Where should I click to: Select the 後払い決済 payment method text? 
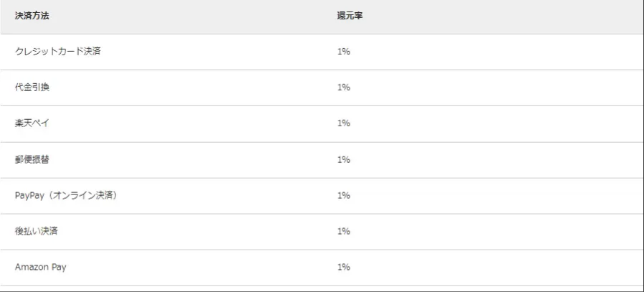(37, 231)
